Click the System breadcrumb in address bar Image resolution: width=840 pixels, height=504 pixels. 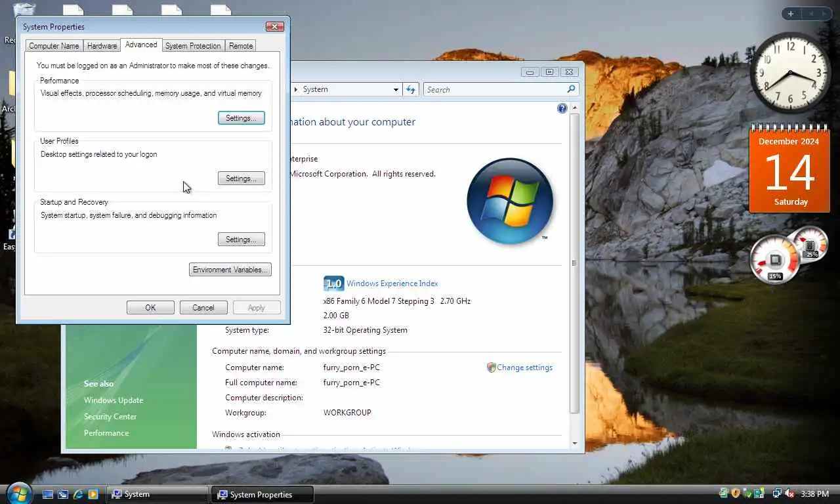point(315,89)
